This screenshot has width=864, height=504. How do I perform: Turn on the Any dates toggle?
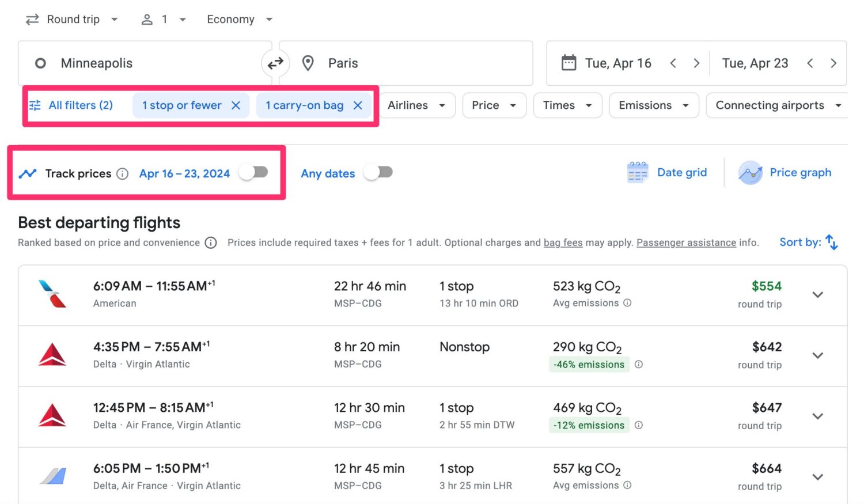pyautogui.click(x=379, y=172)
